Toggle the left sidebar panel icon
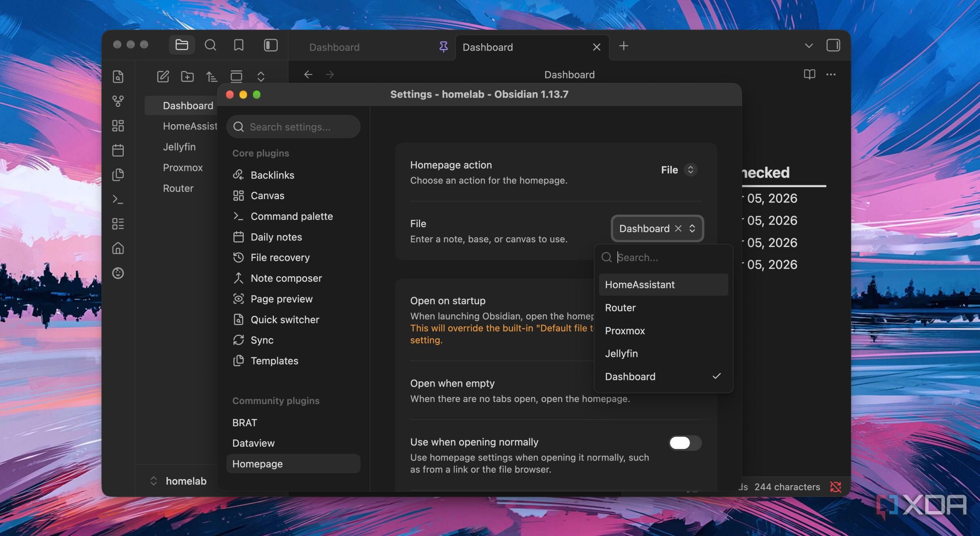This screenshot has height=536, width=980. click(270, 45)
